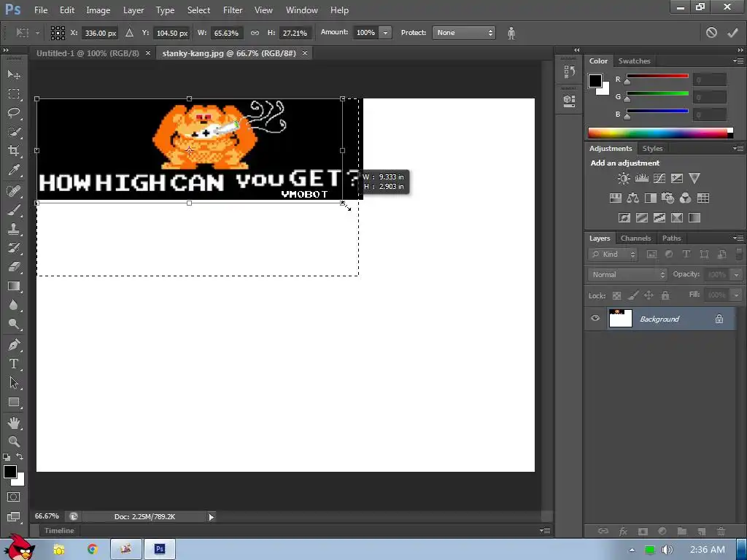
Task: Select the Crop tool
Action: click(x=13, y=151)
